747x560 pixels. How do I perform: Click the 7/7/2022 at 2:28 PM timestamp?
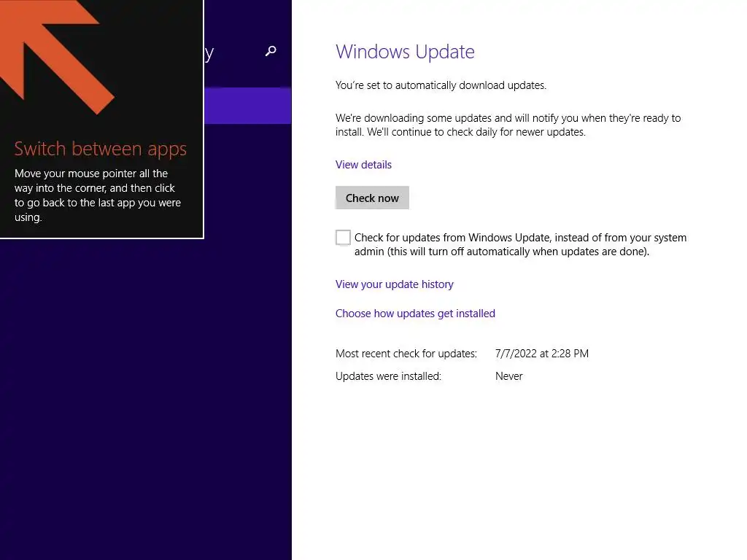click(542, 354)
